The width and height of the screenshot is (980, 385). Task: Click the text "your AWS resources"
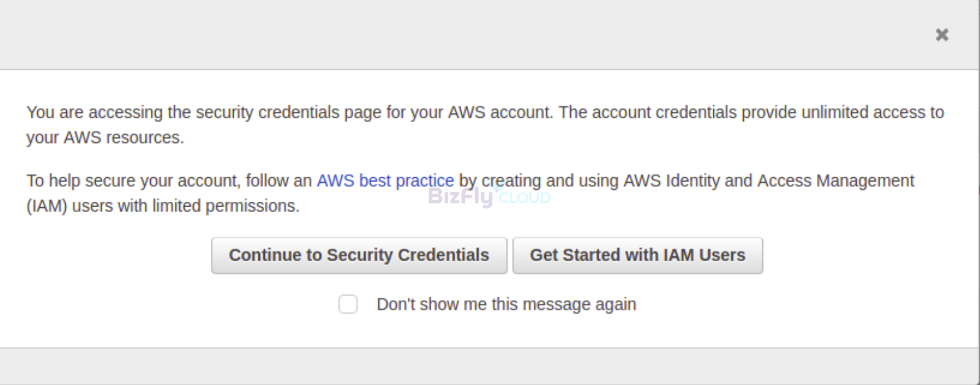[x=105, y=138]
